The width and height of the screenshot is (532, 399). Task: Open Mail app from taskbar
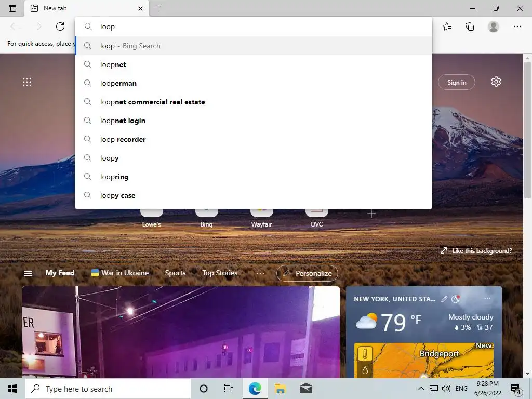tap(306, 389)
